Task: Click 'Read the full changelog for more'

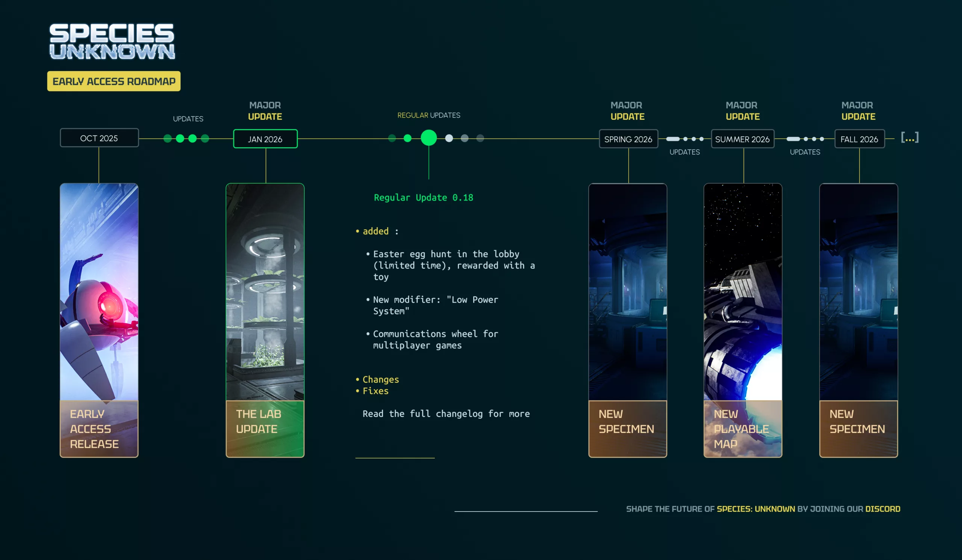Action: point(446,414)
